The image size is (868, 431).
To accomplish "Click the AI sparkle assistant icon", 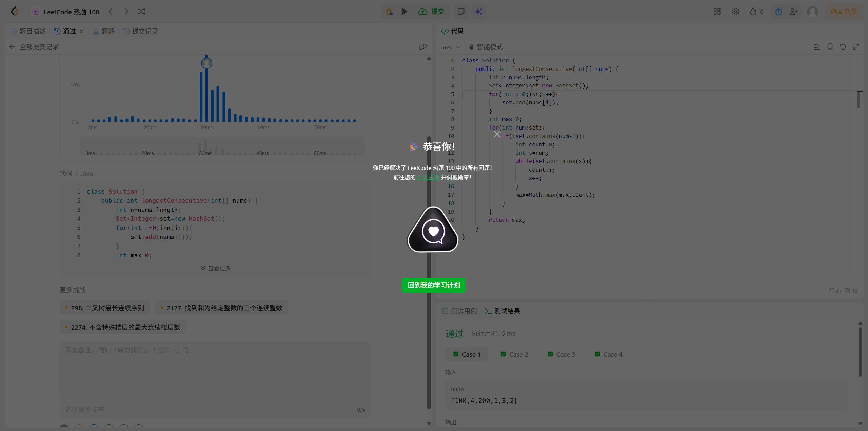I will (478, 12).
